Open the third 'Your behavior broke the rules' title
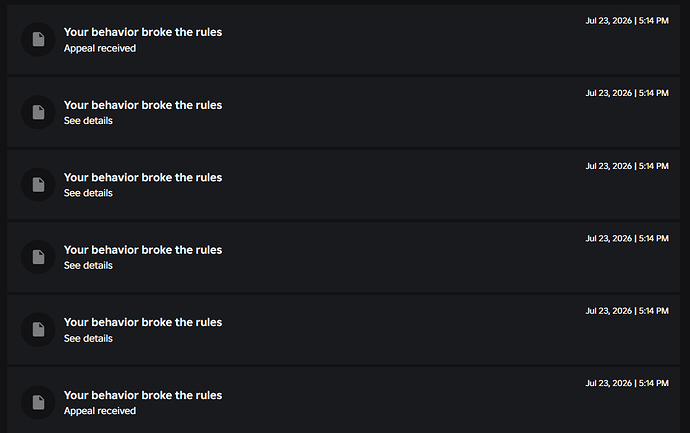 (143, 177)
